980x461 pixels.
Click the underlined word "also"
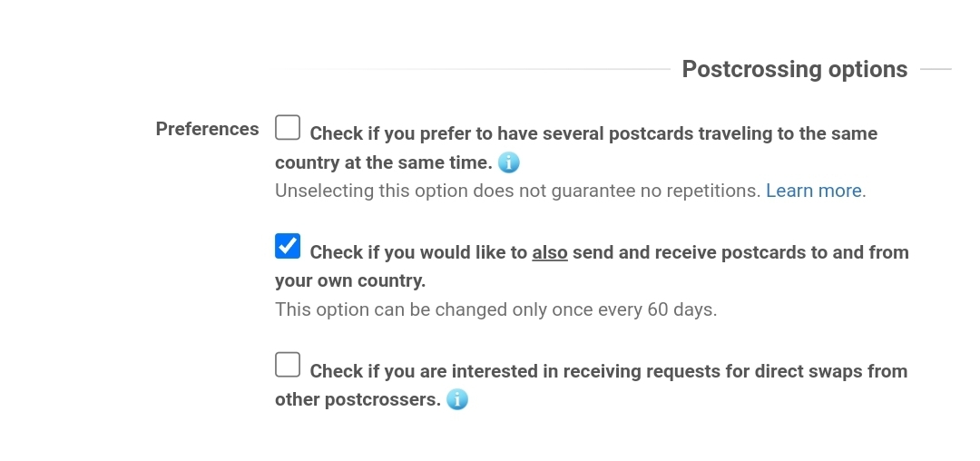tap(550, 252)
